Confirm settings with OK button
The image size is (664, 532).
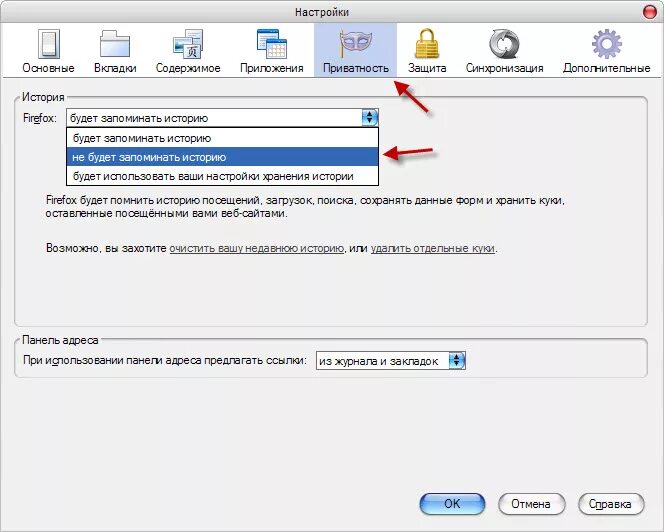[x=452, y=504]
